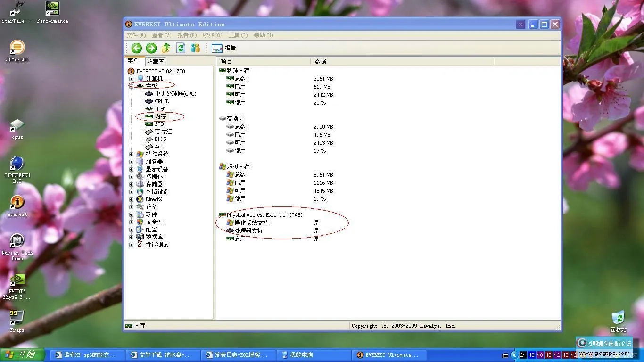Expand the DirectX tree node

[x=131, y=199]
